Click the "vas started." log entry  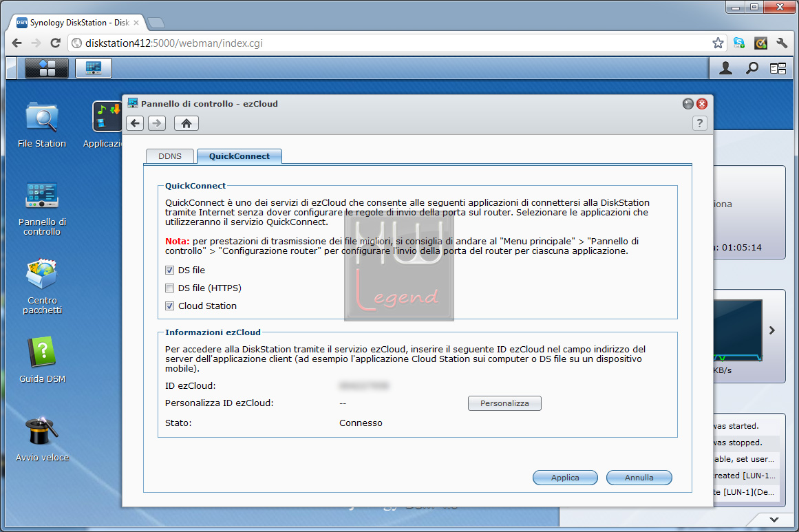[736, 426]
